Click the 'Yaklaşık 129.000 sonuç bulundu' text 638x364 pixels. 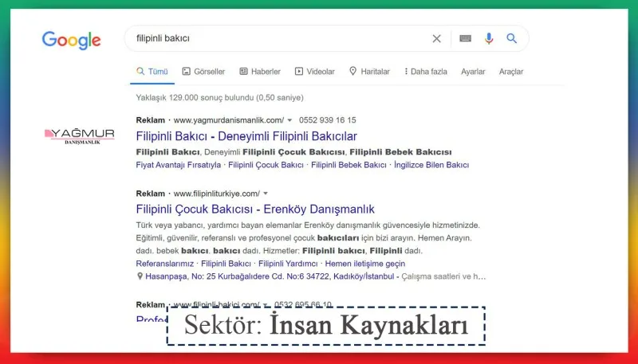(x=220, y=97)
